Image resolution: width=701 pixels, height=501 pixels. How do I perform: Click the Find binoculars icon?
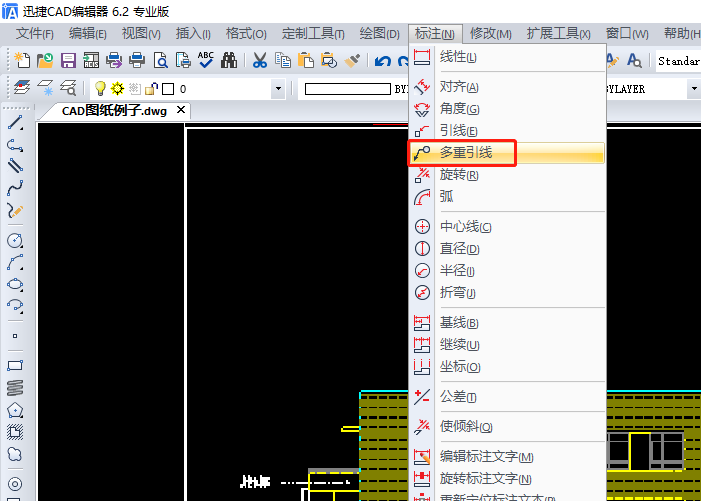coord(229,60)
